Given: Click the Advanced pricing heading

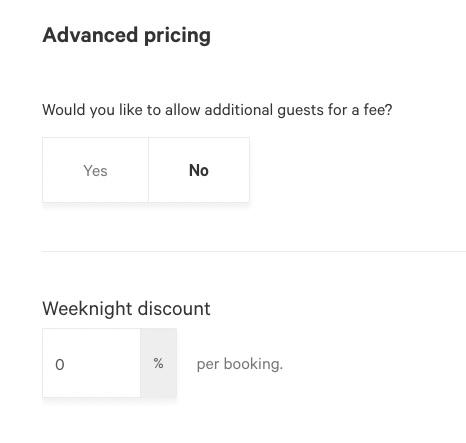Looking at the screenshot, I should tap(127, 35).
